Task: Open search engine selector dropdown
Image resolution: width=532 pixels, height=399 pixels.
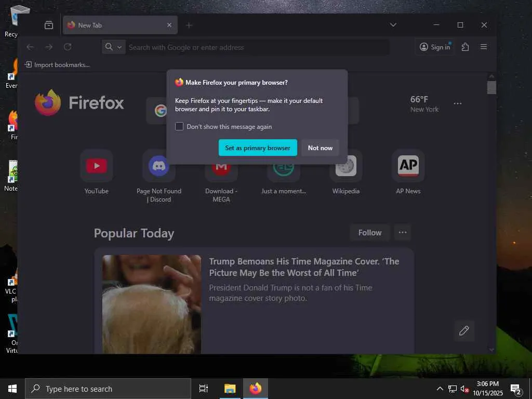Action: point(113,47)
